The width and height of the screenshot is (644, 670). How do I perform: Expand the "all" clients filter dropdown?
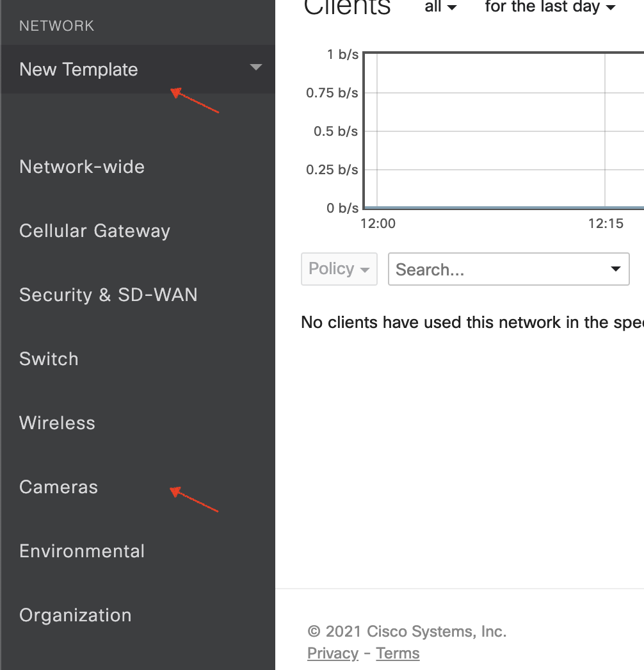tap(441, 8)
